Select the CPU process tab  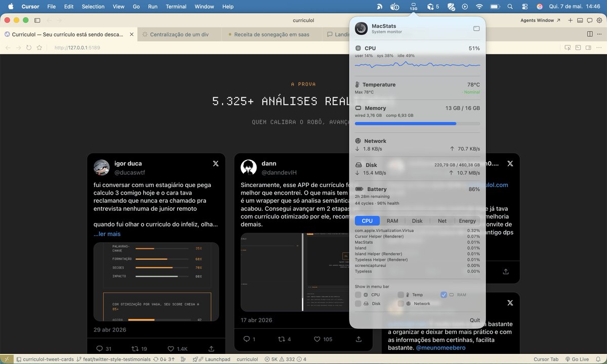(367, 221)
